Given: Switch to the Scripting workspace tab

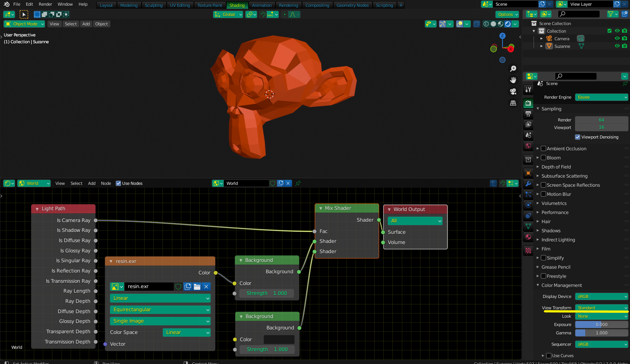Looking at the screenshot, I should tap(384, 5).
